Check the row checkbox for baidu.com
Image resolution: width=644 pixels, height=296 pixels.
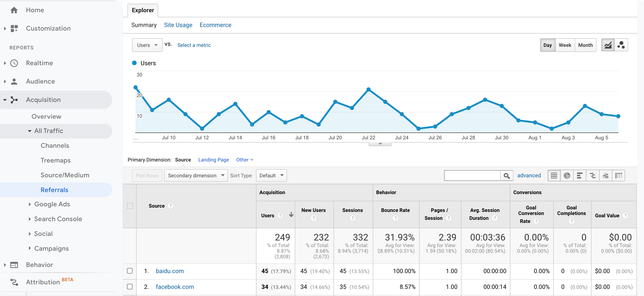tap(130, 271)
